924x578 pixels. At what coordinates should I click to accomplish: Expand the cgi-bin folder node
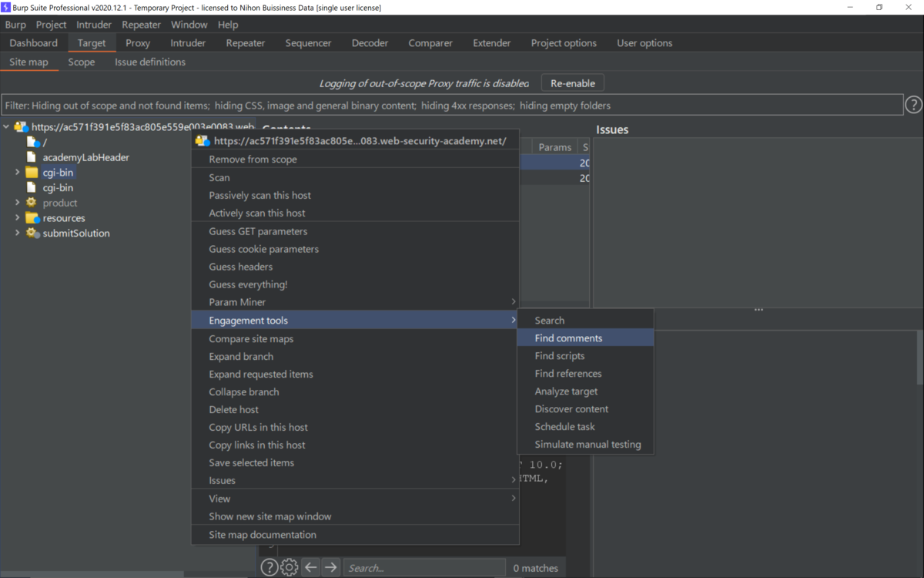pos(17,173)
